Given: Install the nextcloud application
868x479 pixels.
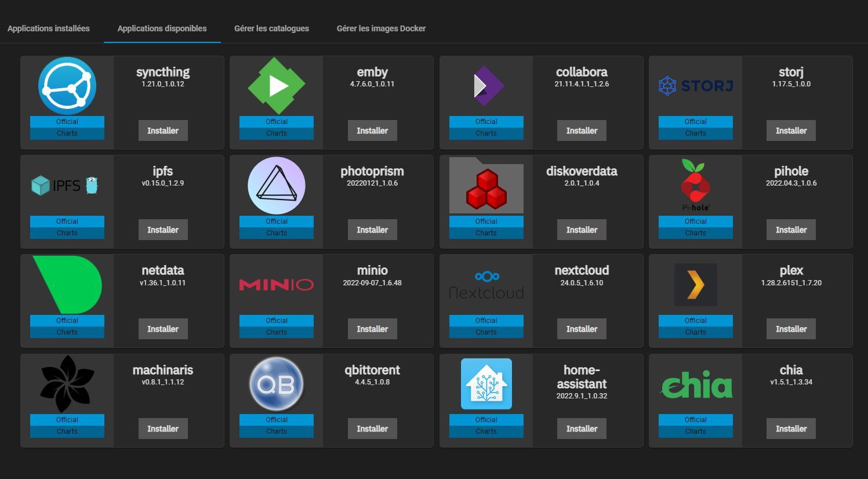Looking at the screenshot, I should coord(582,329).
